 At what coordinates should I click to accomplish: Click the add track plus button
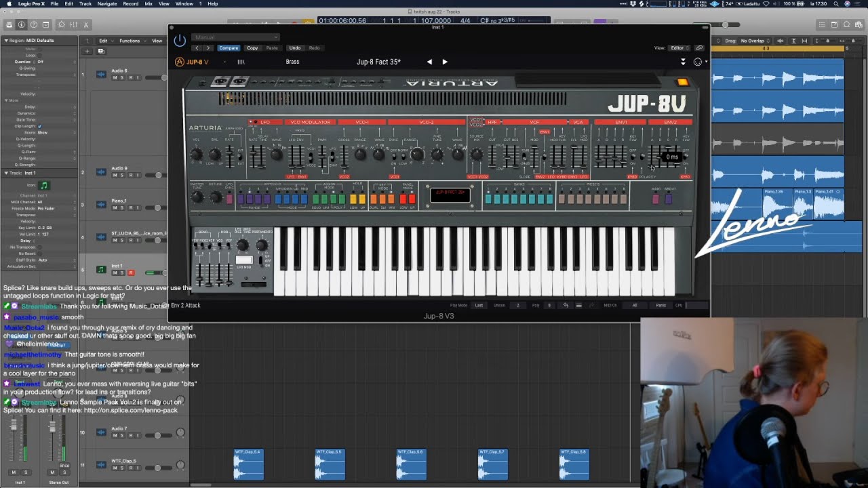(x=87, y=51)
